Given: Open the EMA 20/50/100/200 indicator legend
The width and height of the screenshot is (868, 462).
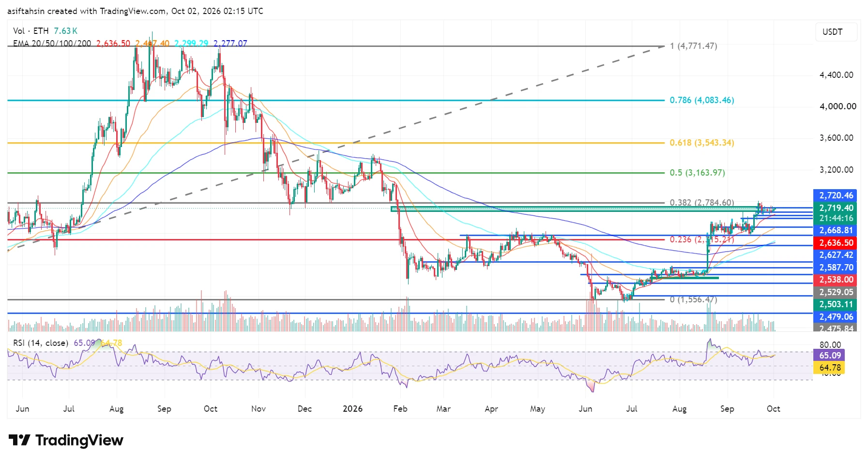Looking at the screenshot, I should point(52,43).
